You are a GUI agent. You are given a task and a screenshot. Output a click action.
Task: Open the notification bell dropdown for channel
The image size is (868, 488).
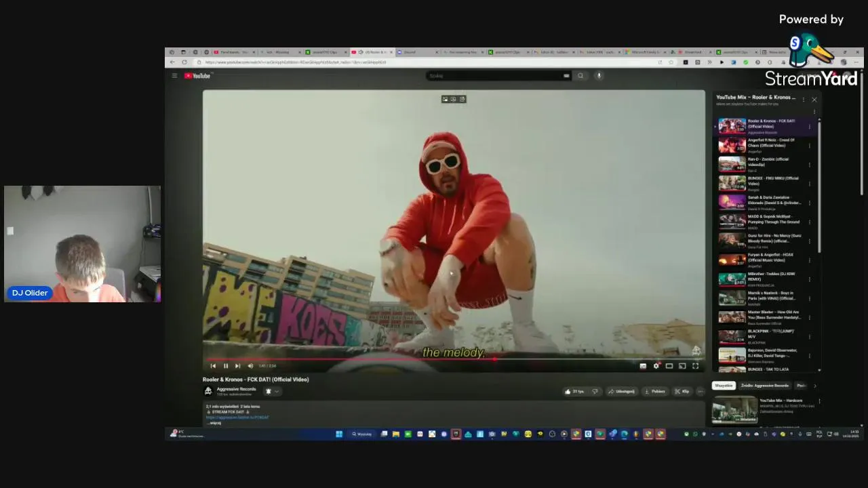pyautogui.click(x=271, y=391)
